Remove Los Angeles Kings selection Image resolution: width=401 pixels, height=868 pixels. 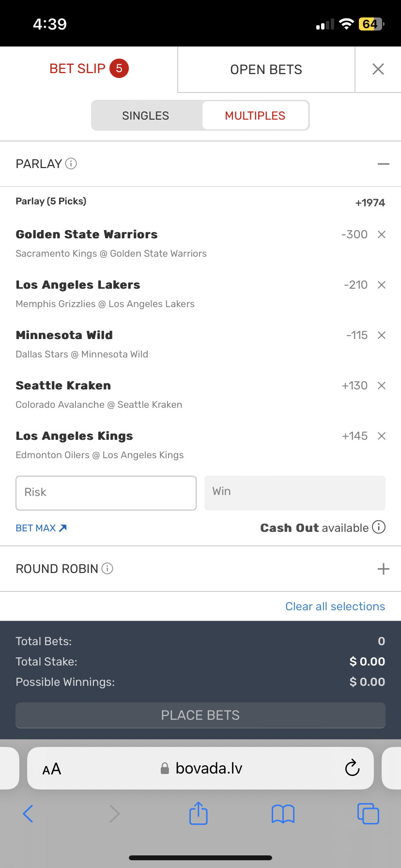coord(382,436)
